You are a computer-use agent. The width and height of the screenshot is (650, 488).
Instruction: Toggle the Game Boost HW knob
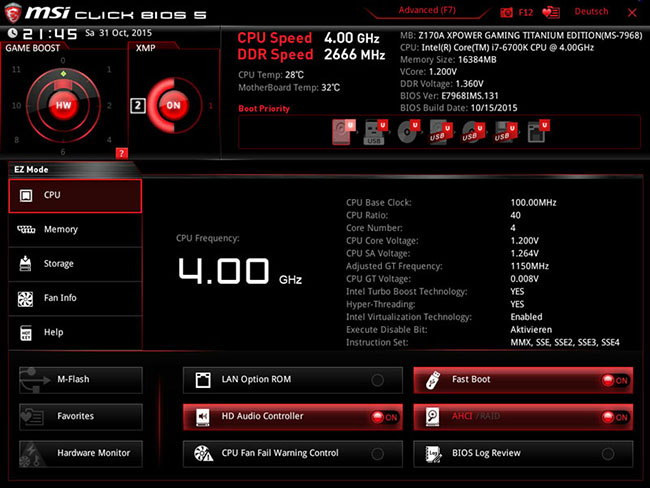point(63,105)
